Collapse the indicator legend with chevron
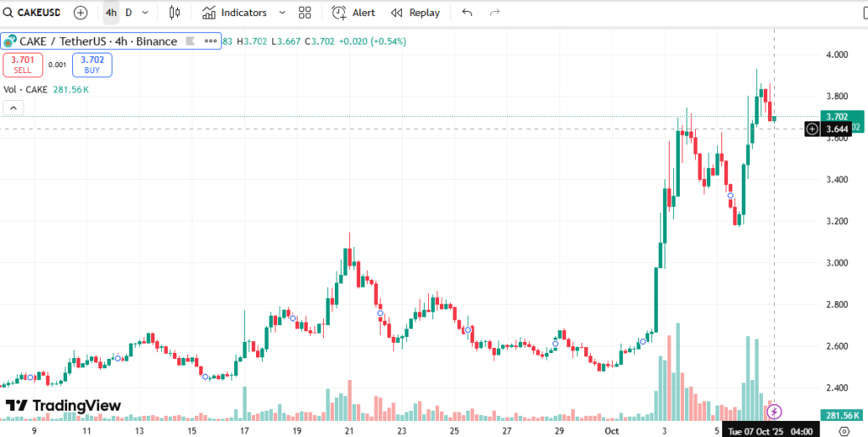The image size is (868, 437). coord(13,108)
